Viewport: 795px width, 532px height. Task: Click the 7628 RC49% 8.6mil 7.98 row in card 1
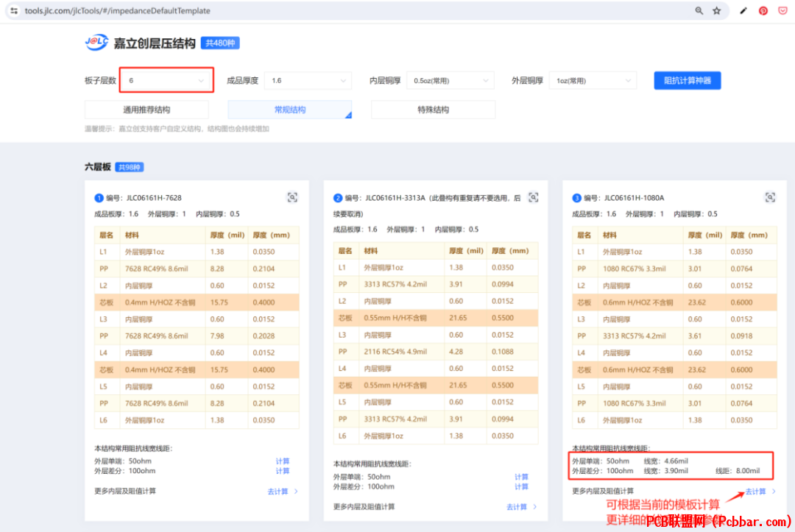point(197,336)
